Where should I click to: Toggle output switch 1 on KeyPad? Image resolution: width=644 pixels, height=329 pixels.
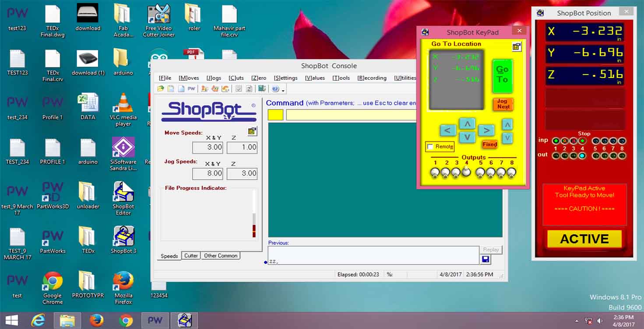435,172
